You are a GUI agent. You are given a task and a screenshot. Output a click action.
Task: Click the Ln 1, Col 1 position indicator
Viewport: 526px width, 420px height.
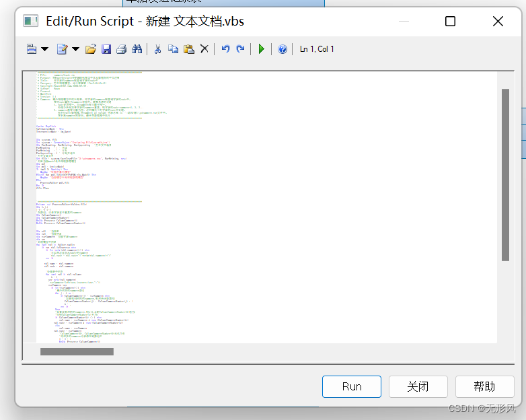click(317, 49)
